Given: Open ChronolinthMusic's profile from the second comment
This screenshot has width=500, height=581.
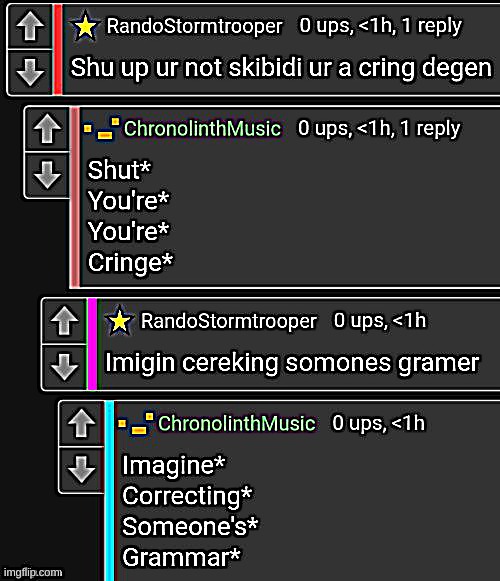Looking at the screenshot, I should (x=202, y=129).
